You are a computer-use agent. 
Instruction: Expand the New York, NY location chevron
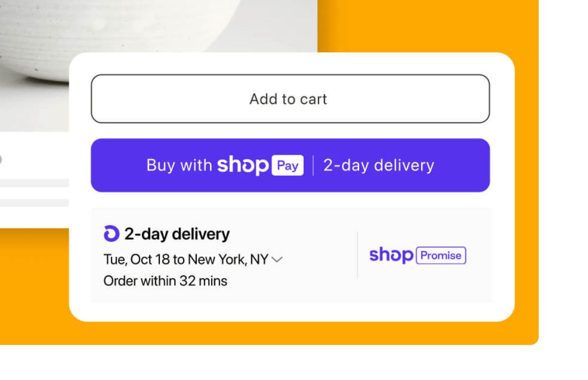[x=277, y=260]
